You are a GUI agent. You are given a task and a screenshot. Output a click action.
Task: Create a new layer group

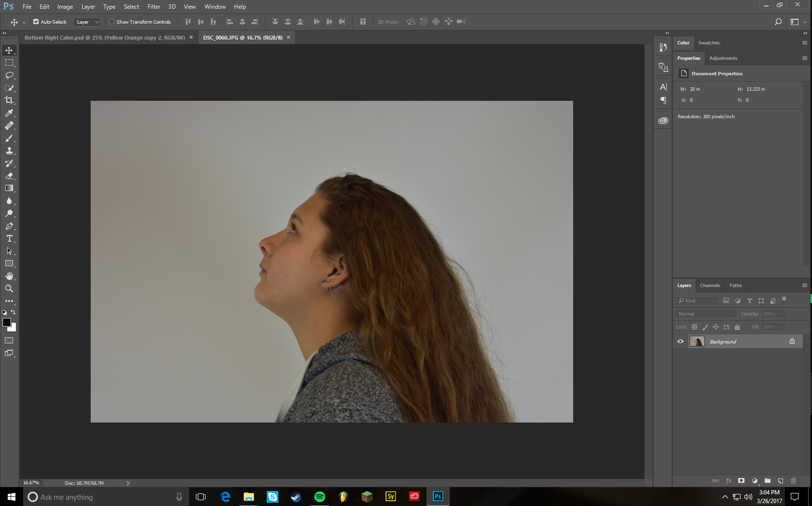(x=767, y=481)
